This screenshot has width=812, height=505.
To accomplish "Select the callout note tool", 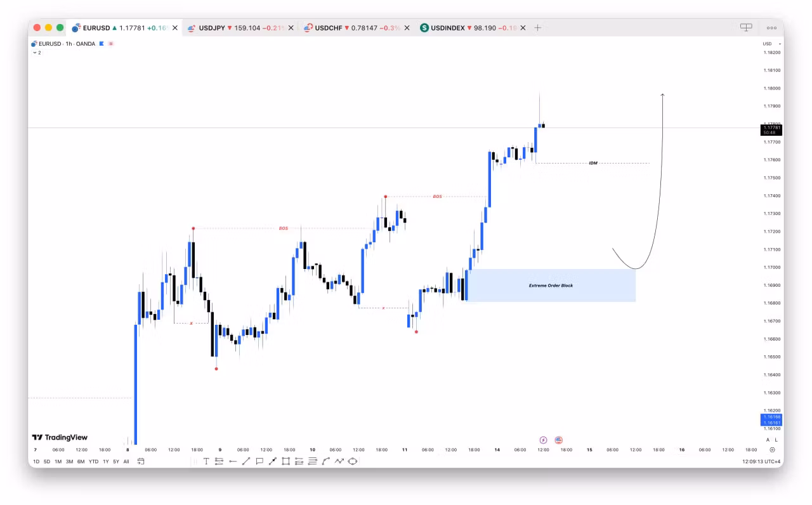I will tap(259, 461).
